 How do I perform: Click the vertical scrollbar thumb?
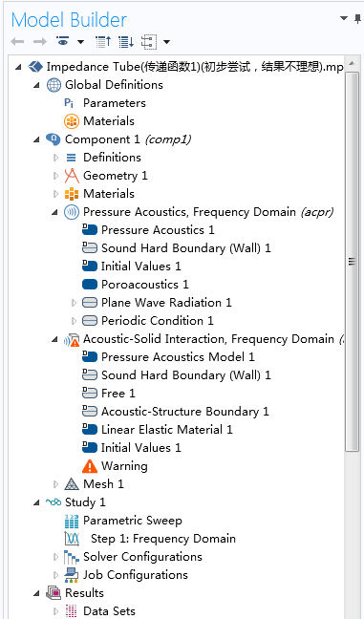click(x=352, y=261)
